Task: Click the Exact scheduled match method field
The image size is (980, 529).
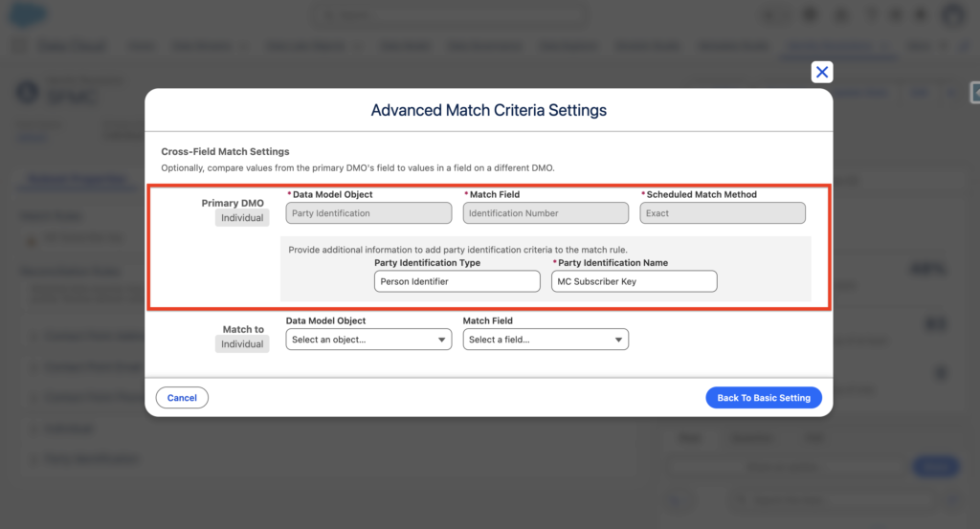Action: click(723, 213)
